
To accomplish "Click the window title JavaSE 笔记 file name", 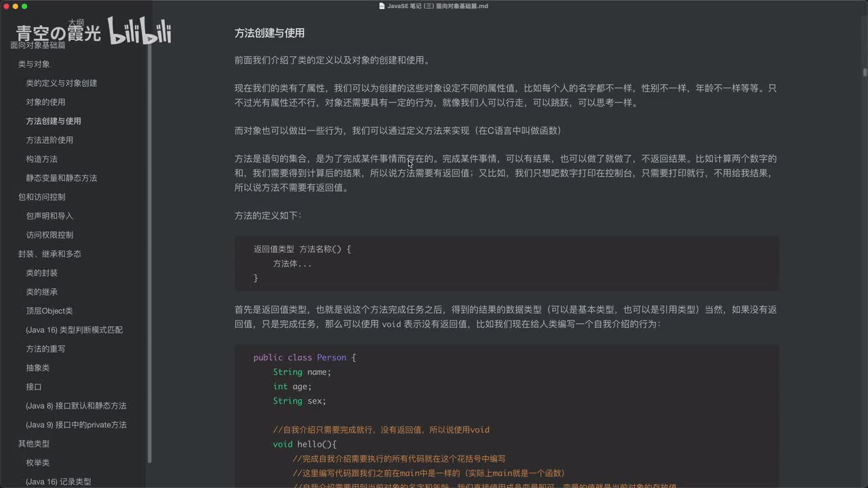I will (438, 6).
